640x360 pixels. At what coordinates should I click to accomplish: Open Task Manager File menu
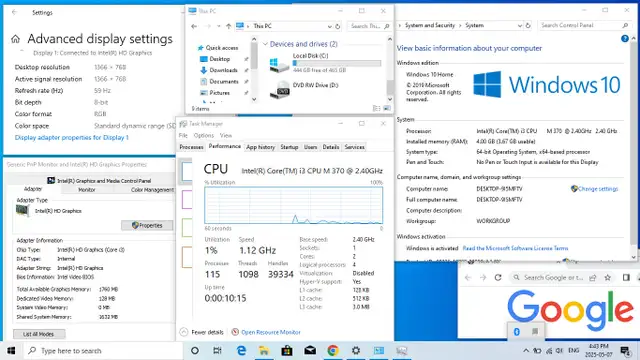click(183, 136)
